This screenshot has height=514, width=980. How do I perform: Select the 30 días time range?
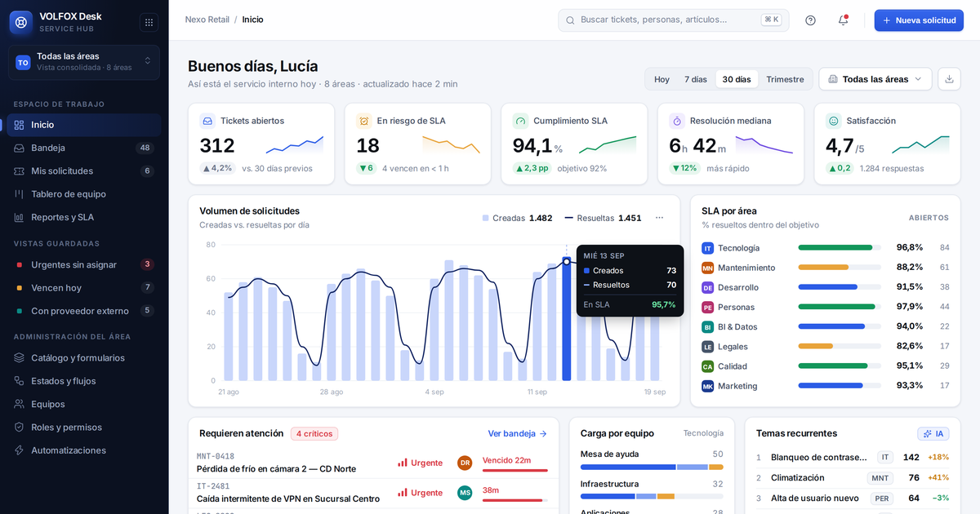point(737,79)
